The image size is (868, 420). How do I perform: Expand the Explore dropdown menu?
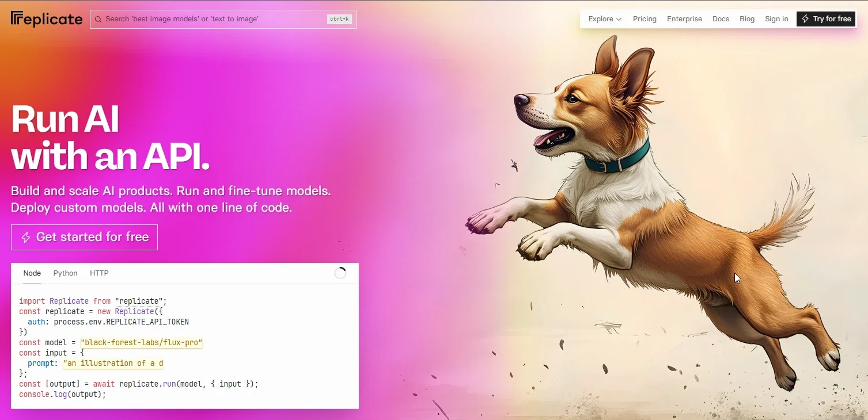coord(605,19)
